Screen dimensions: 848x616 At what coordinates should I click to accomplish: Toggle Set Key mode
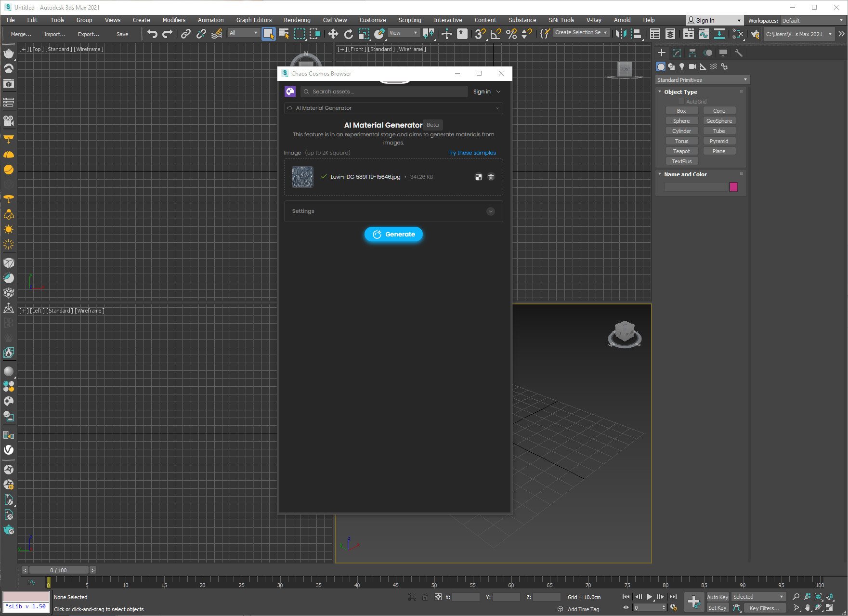point(717,608)
